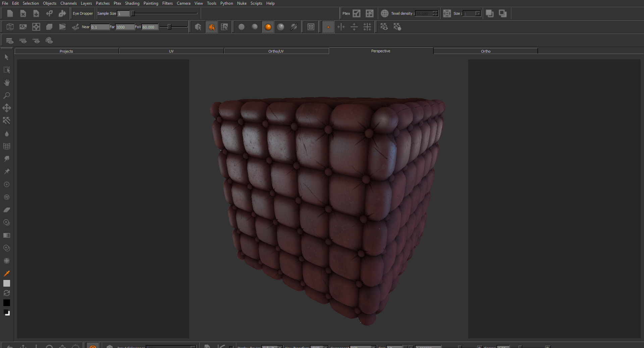
Task: Open the Shading menu
Action: [x=132, y=3]
